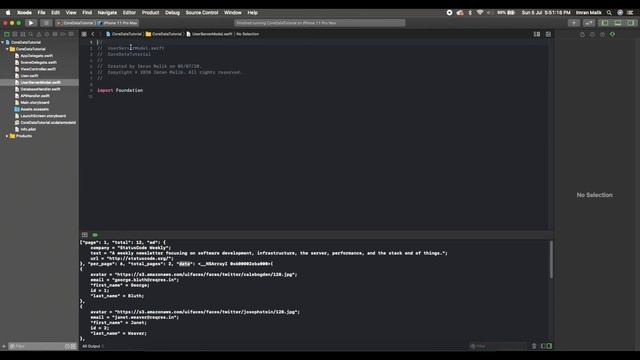Open the Find navigator magnifier icon

pos(31,34)
